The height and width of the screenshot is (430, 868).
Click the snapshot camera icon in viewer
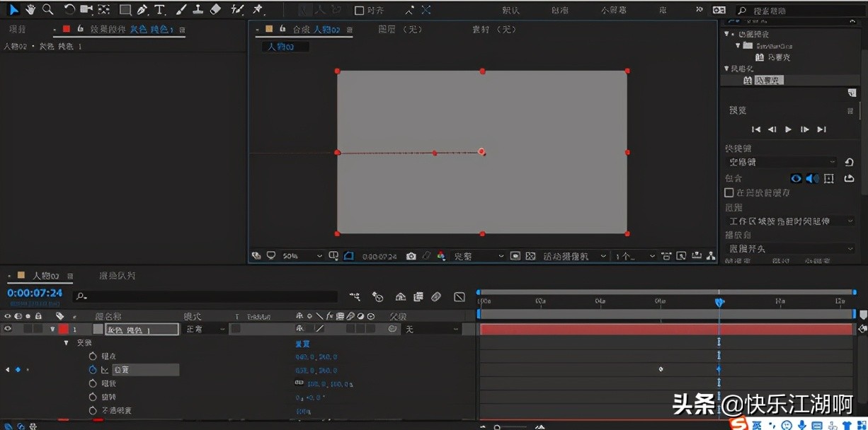(x=411, y=256)
